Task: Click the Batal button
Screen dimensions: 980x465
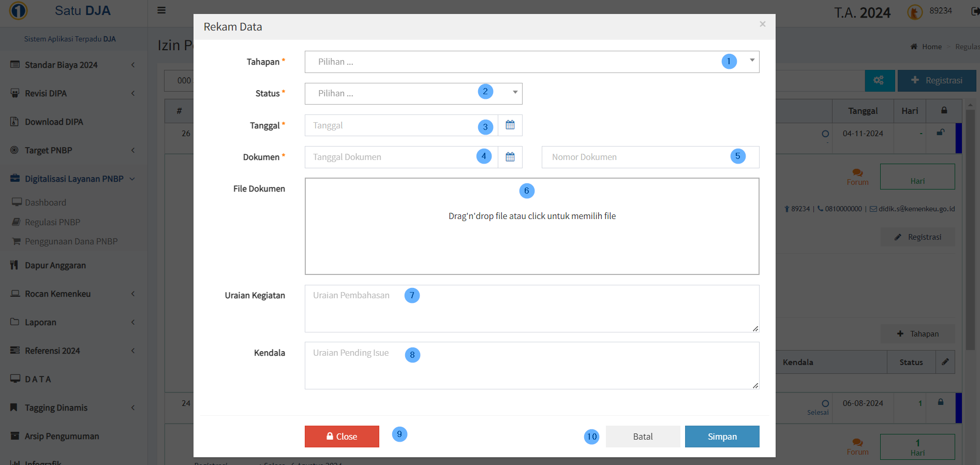Action: 643,437
